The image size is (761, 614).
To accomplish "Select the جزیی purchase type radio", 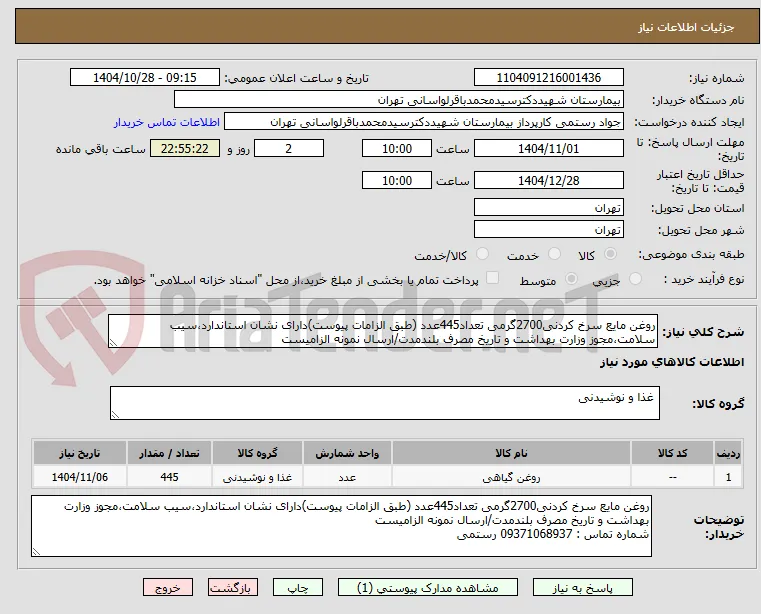I will pos(635,279).
